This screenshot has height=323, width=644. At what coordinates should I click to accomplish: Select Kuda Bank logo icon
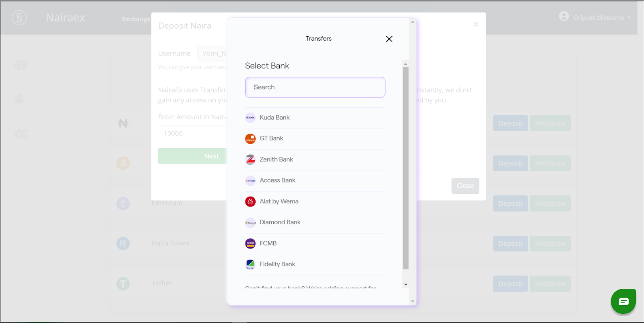point(250,118)
